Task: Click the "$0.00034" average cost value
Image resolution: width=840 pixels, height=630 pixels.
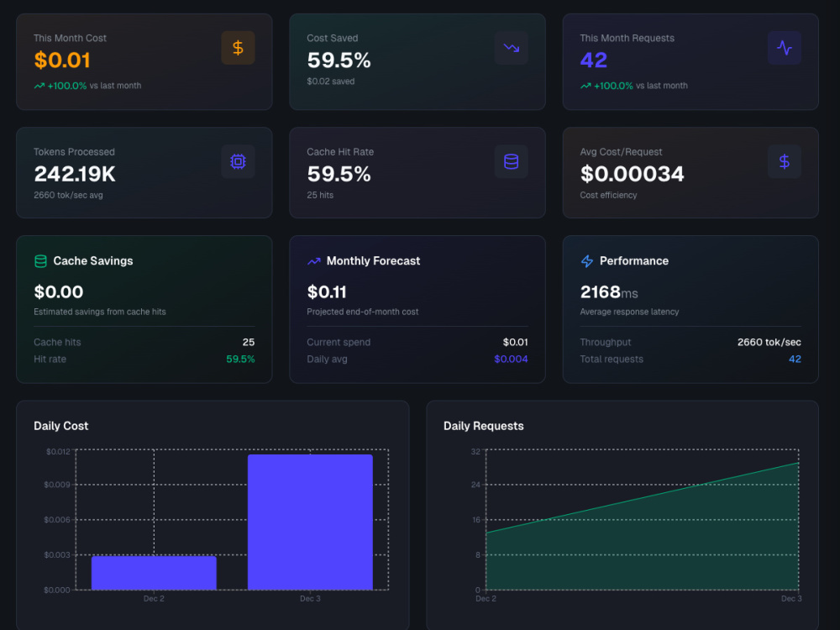Action: (633, 174)
